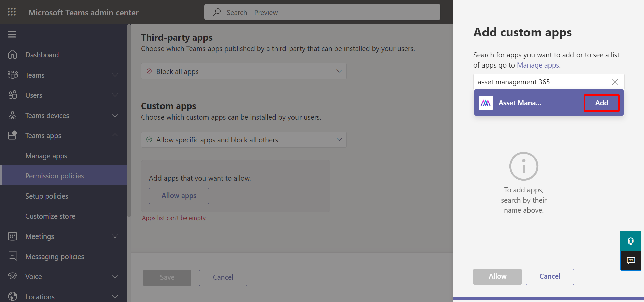This screenshot has height=302, width=644.
Task: Open the Allow specific apps dropdown
Action: (x=243, y=140)
